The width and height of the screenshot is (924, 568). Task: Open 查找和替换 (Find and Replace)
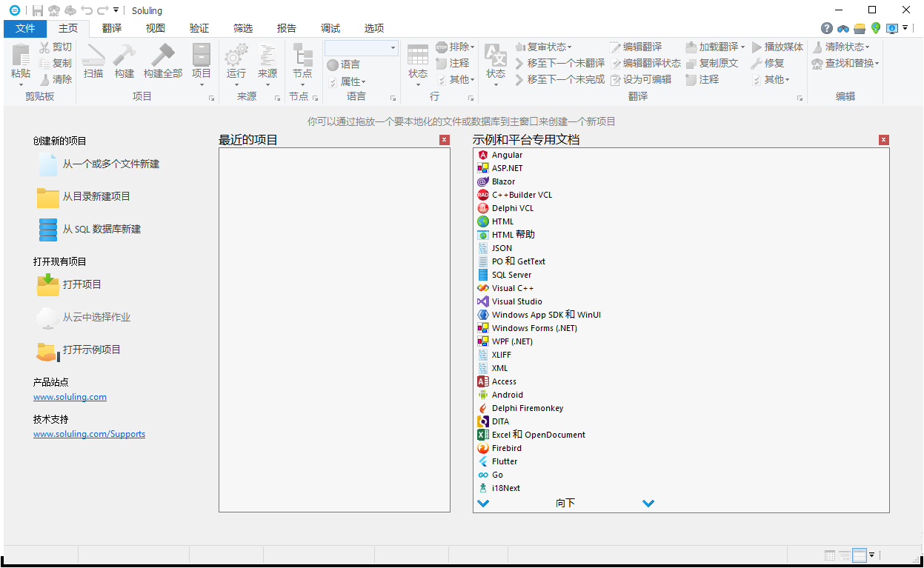point(845,63)
